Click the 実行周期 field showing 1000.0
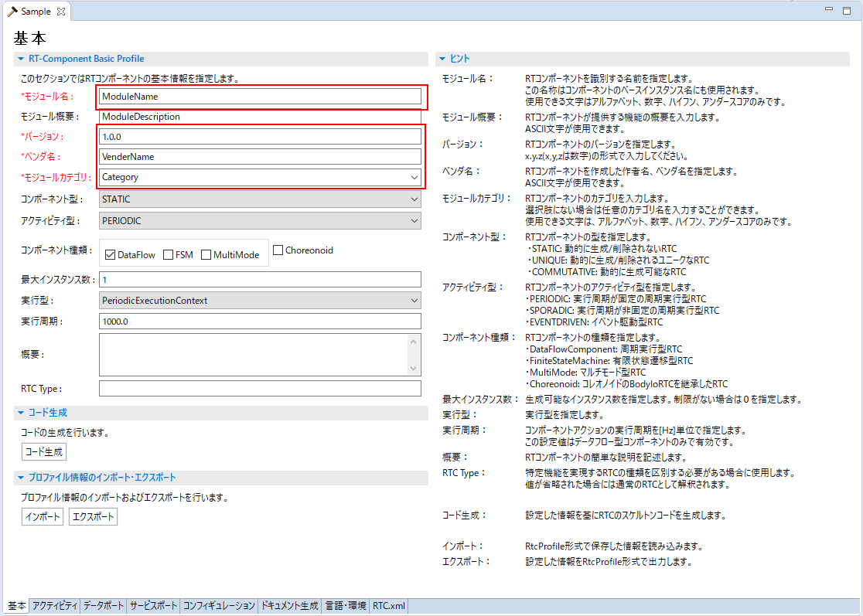 click(260, 322)
